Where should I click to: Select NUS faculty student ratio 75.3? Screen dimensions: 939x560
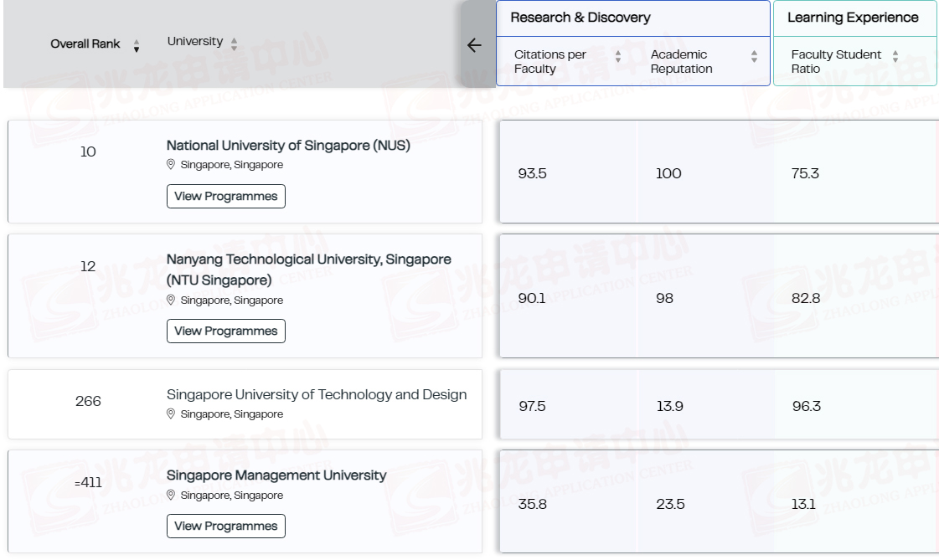[x=806, y=173]
